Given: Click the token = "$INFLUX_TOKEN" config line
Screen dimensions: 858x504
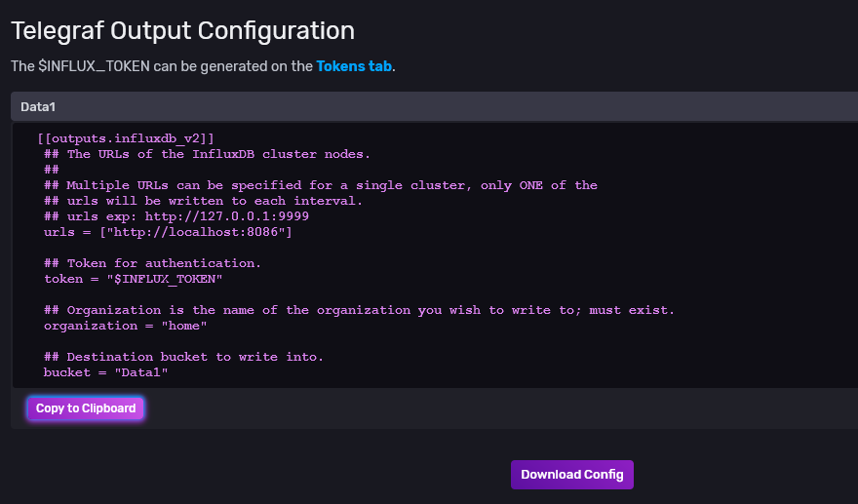Looking at the screenshot, I should coord(134,279).
